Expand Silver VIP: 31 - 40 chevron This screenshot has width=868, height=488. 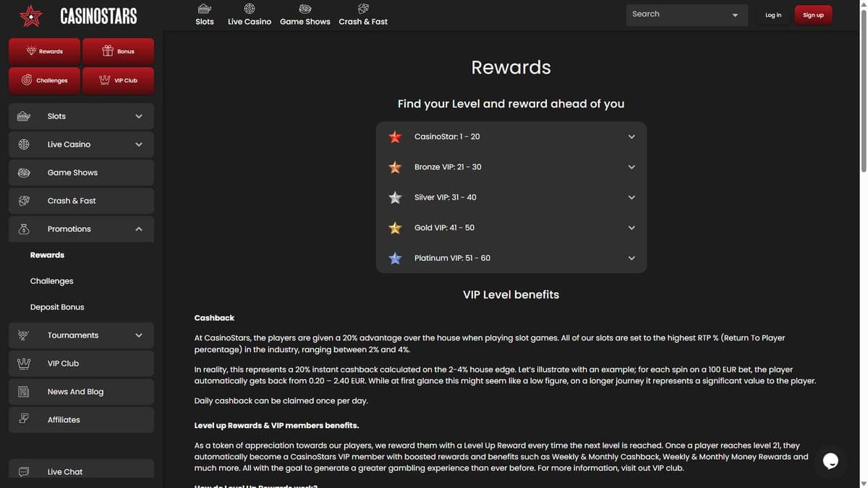coord(631,197)
